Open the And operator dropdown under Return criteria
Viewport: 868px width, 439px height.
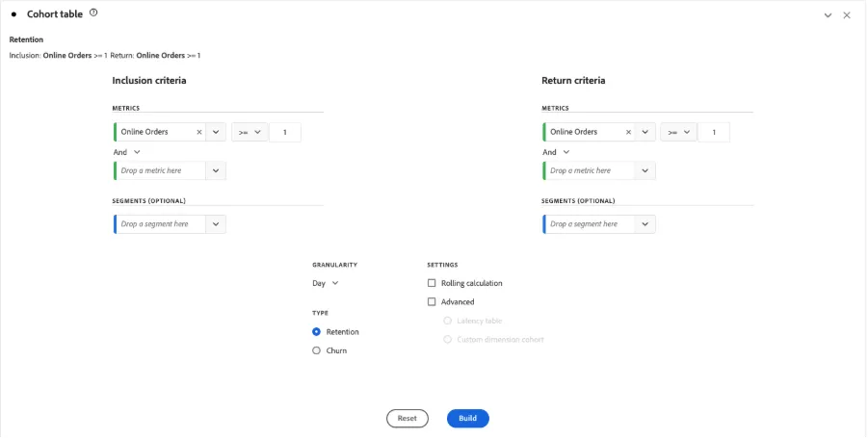point(556,152)
